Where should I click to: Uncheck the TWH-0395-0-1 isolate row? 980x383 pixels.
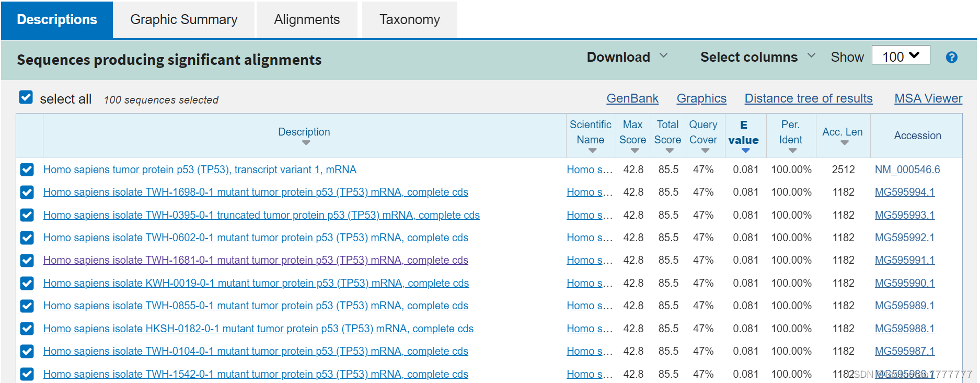[x=27, y=215]
